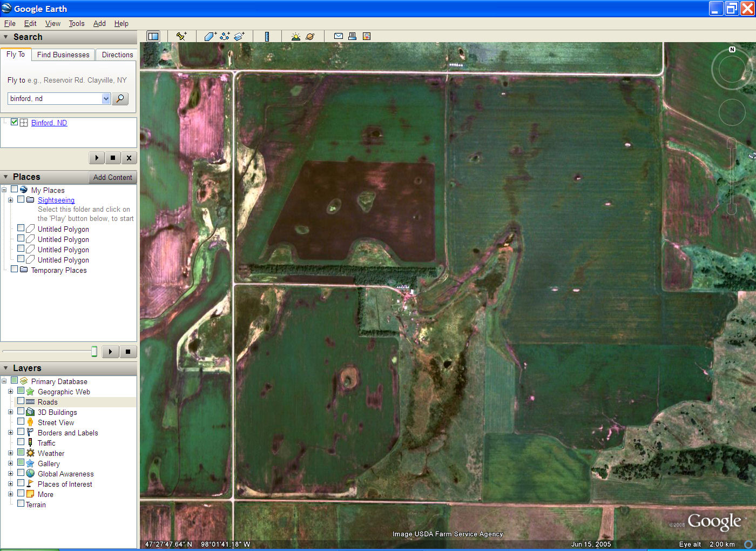756x551 pixels.
Task: Click the Global Awareness globe icon
Action: pyautogui.click(x=30, y=474)
